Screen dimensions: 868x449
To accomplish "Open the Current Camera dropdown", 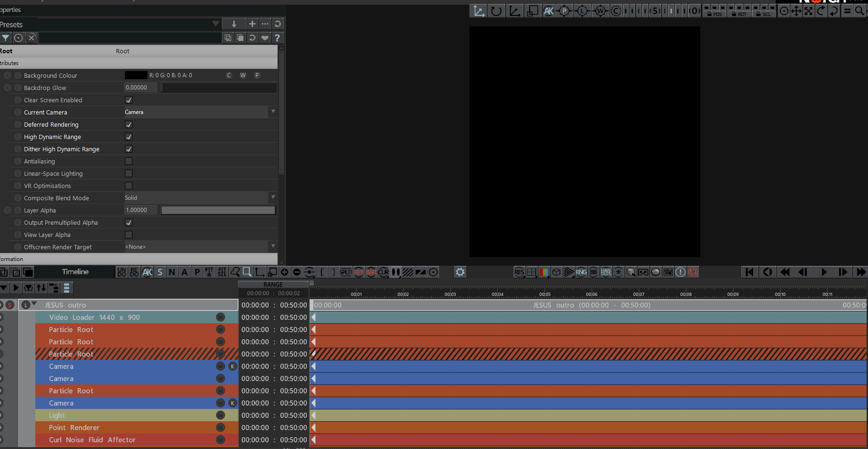I will pos(200,112).
